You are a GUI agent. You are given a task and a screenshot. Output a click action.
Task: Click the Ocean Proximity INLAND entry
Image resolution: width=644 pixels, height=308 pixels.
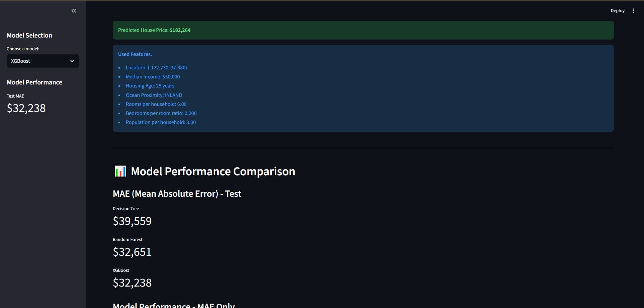154,95
